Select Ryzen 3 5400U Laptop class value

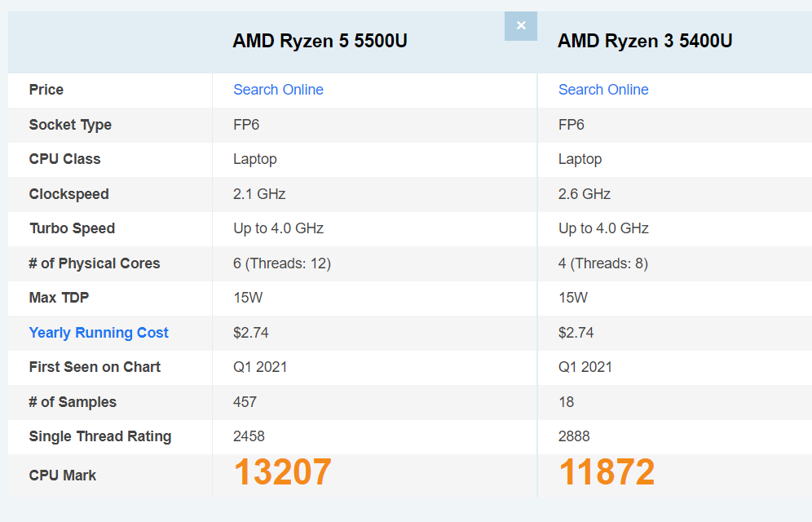click(x=580, y=159)
